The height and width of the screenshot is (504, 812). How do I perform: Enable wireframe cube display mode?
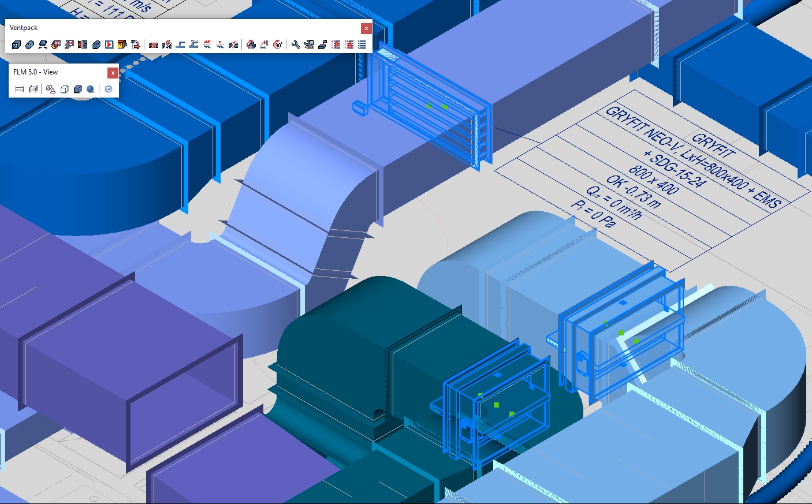point(65,89)
